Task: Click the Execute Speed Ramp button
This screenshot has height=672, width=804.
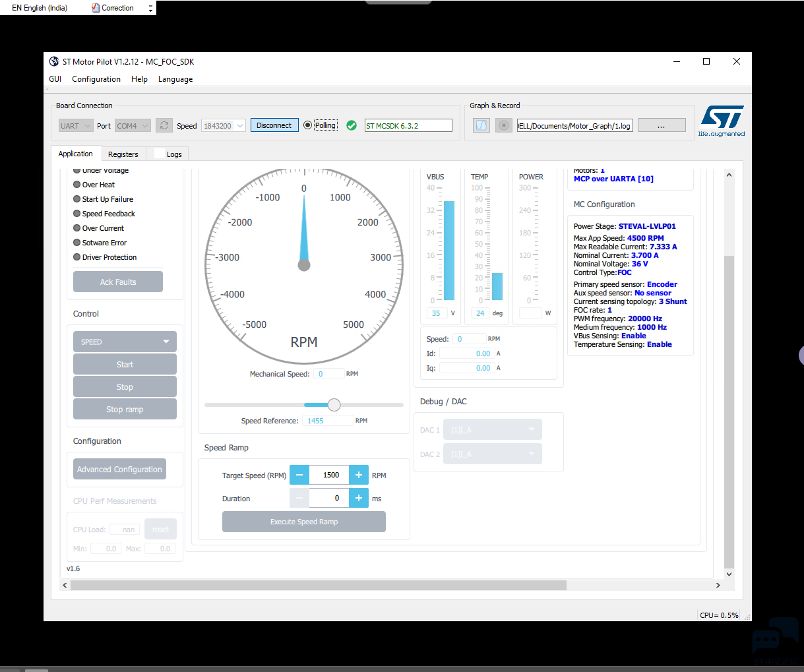Action: tap(304, 522)
